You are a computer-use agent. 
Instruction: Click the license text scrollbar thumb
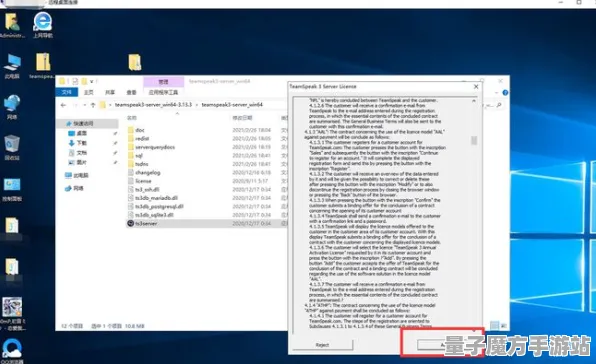pyautogui.click(x=474, y=141)
